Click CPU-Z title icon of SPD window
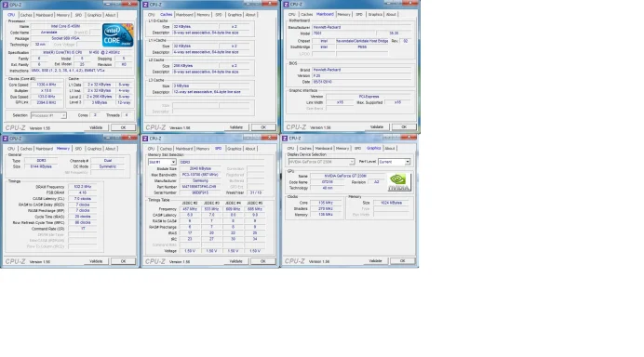 (145, 139)
